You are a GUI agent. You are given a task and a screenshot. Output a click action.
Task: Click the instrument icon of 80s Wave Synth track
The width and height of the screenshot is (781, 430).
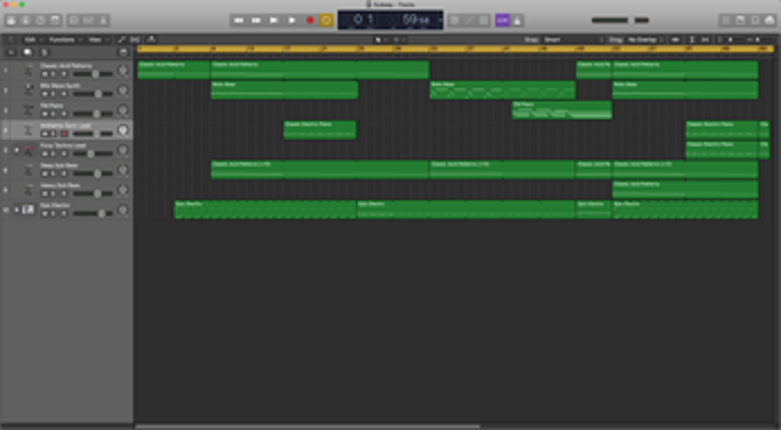(28, 90)
